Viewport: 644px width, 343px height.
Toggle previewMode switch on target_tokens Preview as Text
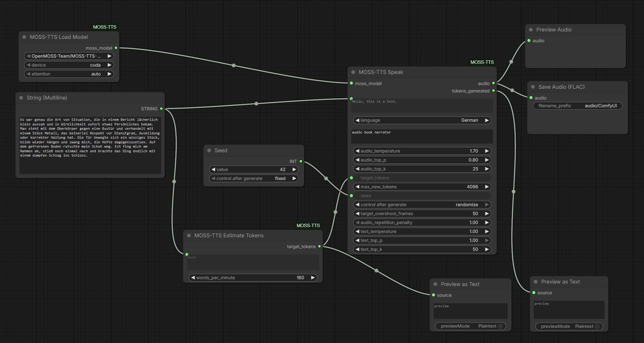[500, 326]
